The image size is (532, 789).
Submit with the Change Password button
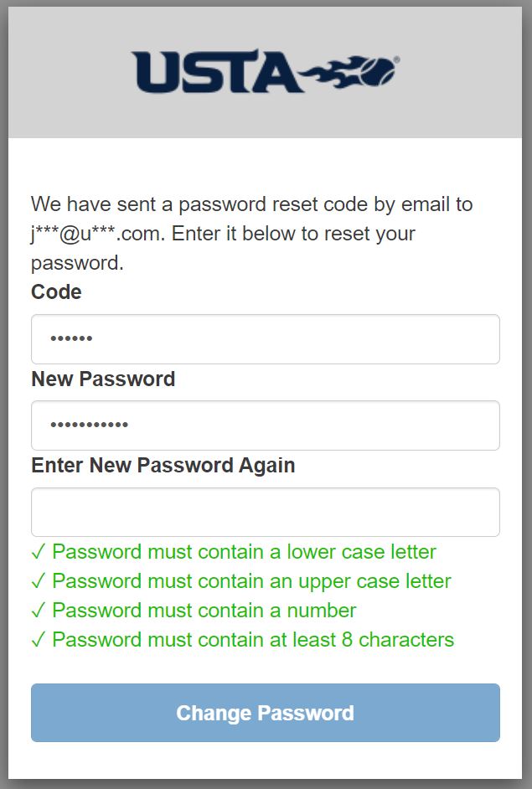[266, 713]
